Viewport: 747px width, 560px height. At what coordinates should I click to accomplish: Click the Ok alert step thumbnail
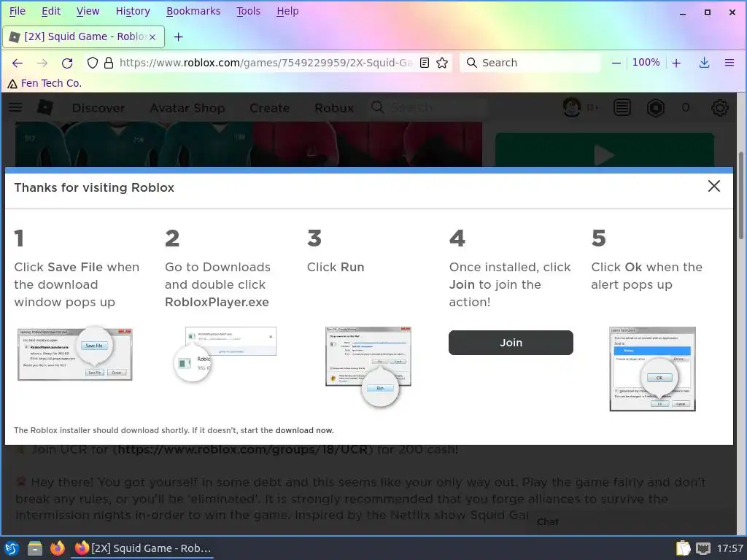[x=652, y=368]
